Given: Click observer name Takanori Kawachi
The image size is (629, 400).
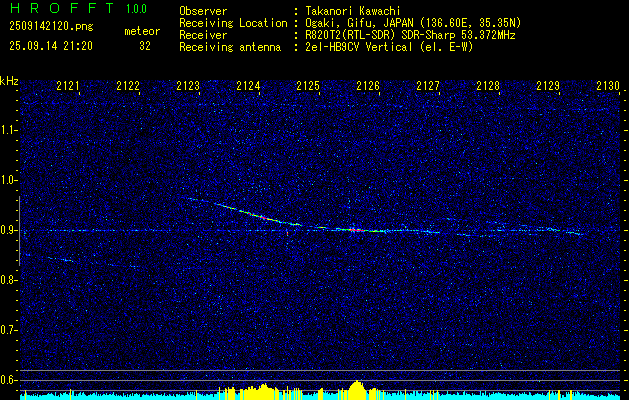Looking at the screenshot, I should point(351,11).
